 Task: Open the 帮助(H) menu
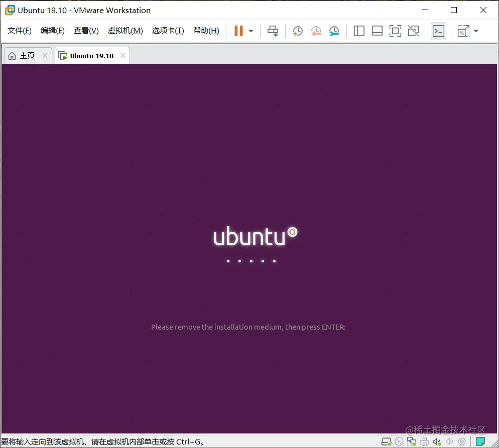tap(205, 30)
